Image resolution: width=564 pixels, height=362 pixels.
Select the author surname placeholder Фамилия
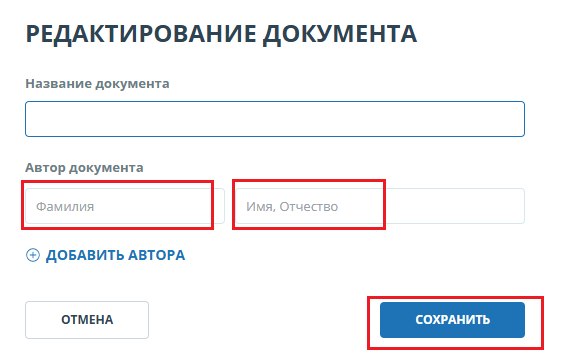(65, 207)
